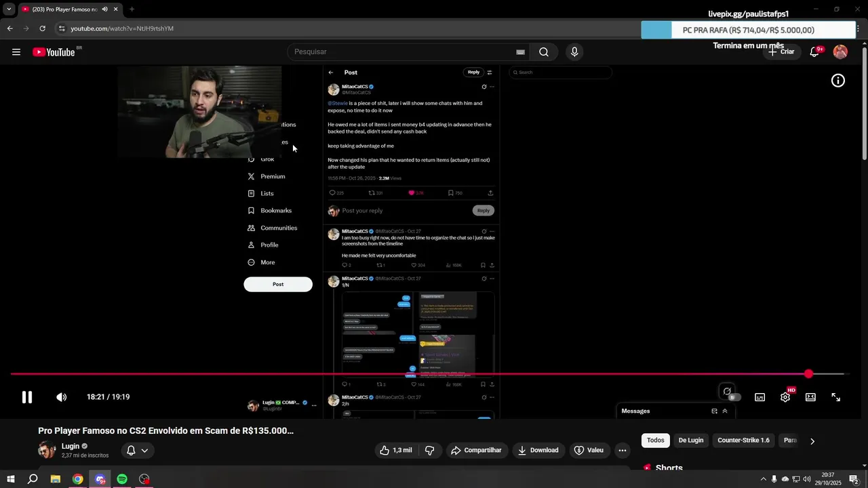This screenshot has width=868, height=488.
Task: Open YouTube notifications bell
Action: (814, 52)
